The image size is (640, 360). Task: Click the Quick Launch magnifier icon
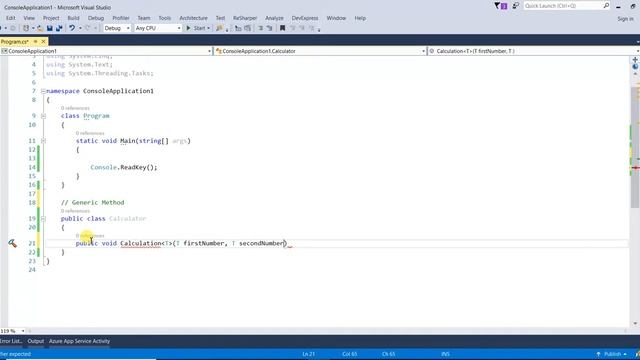click(x=606, y=6)
